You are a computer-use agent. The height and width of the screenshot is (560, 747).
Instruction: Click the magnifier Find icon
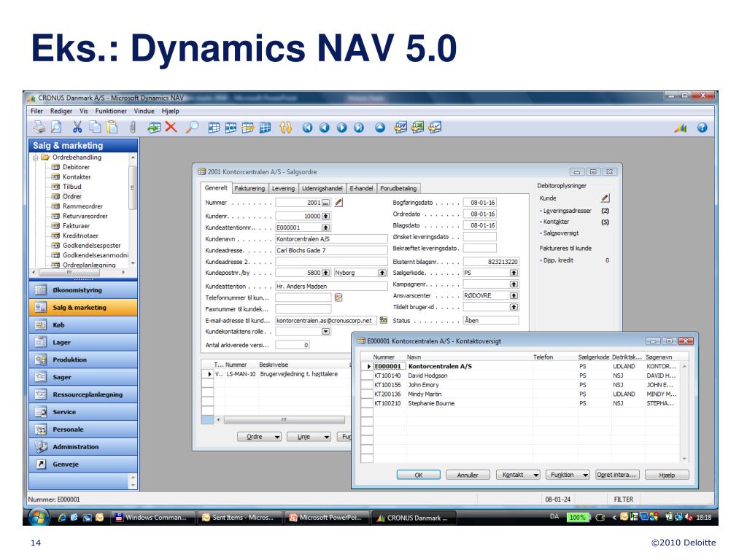click(192, 127)
